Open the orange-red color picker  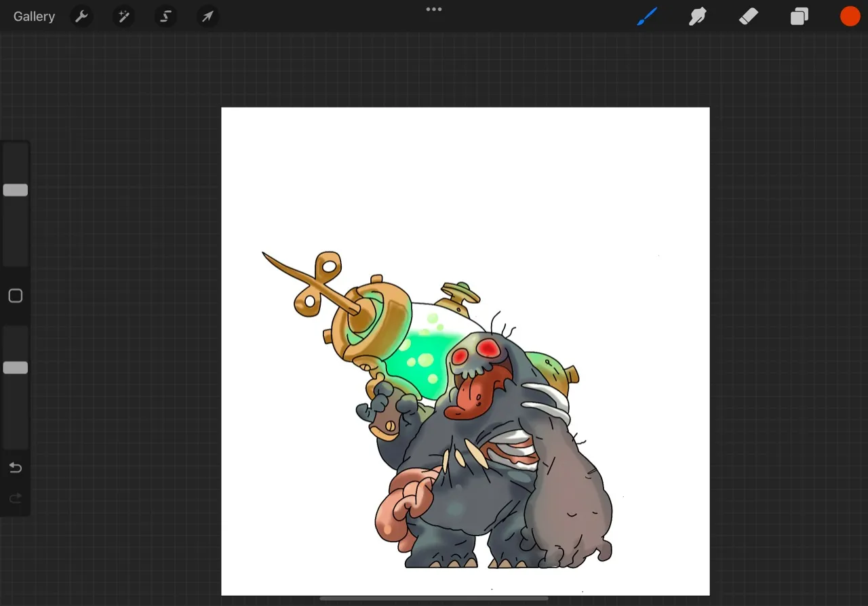(850, 16)
